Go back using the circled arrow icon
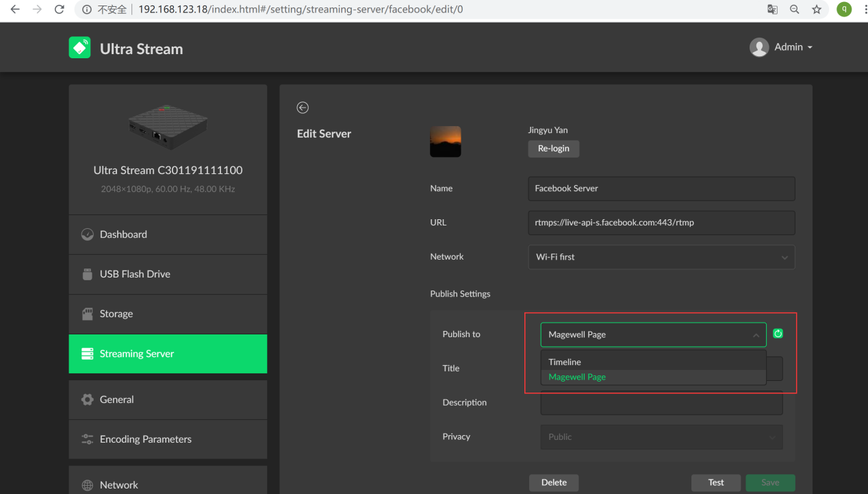This screenshot has width=868, height=494. [303, 108]
